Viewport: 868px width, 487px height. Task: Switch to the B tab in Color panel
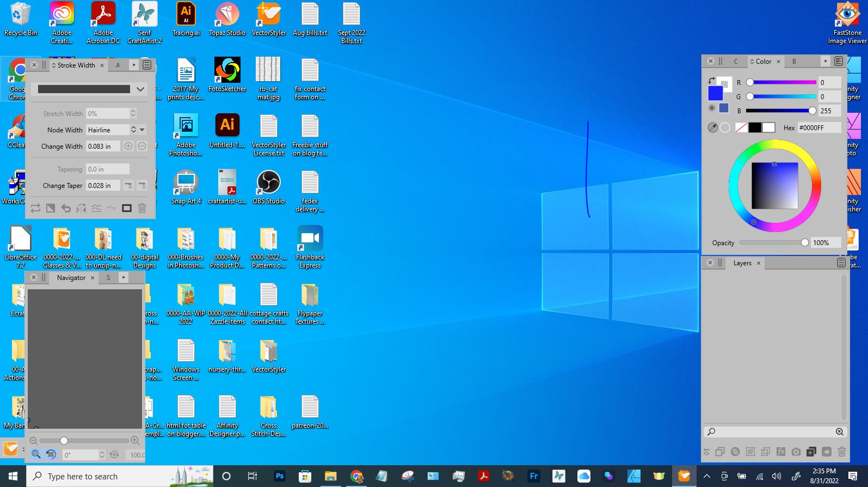794,61
